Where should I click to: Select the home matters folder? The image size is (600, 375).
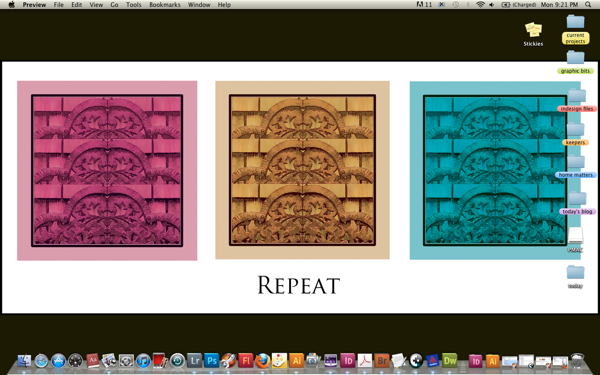click(x=576, y=167)
